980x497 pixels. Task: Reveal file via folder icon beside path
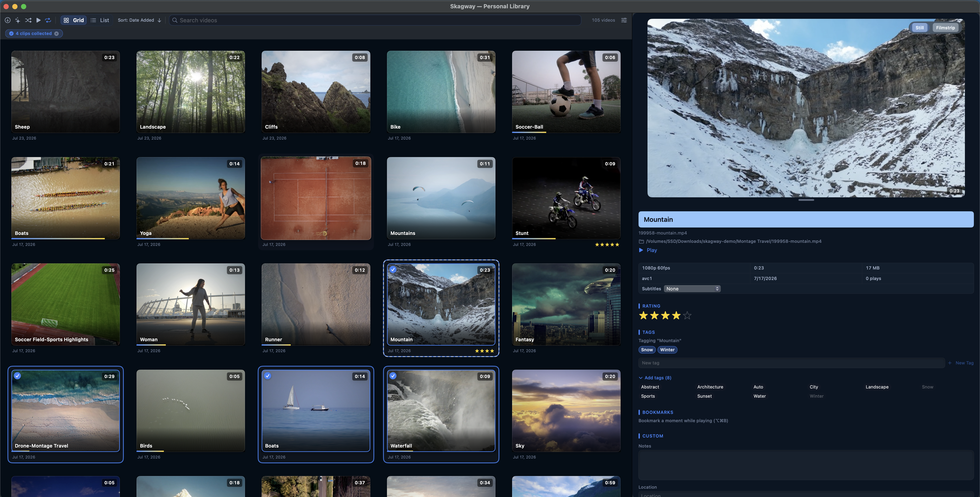641,241
